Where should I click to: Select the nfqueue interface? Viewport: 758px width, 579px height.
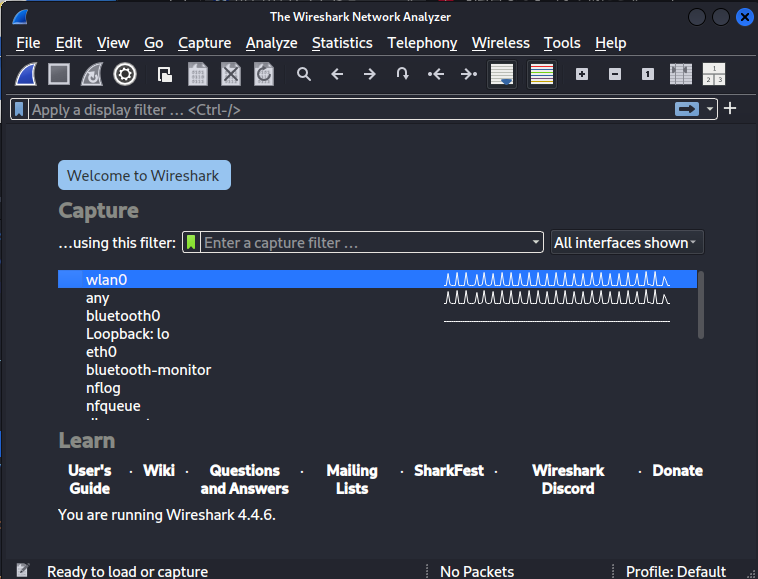(x=377, y=405)
